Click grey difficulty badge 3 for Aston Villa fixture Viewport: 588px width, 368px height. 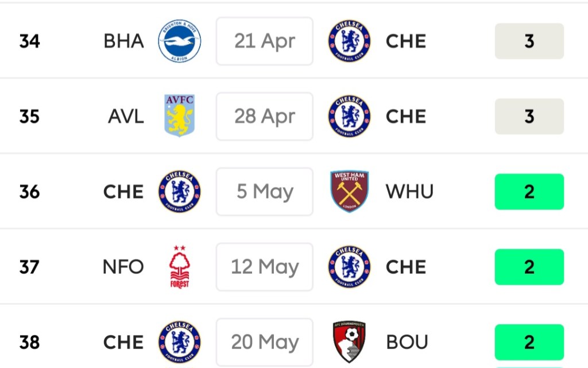pyautogui.click(x=529, y=116)
